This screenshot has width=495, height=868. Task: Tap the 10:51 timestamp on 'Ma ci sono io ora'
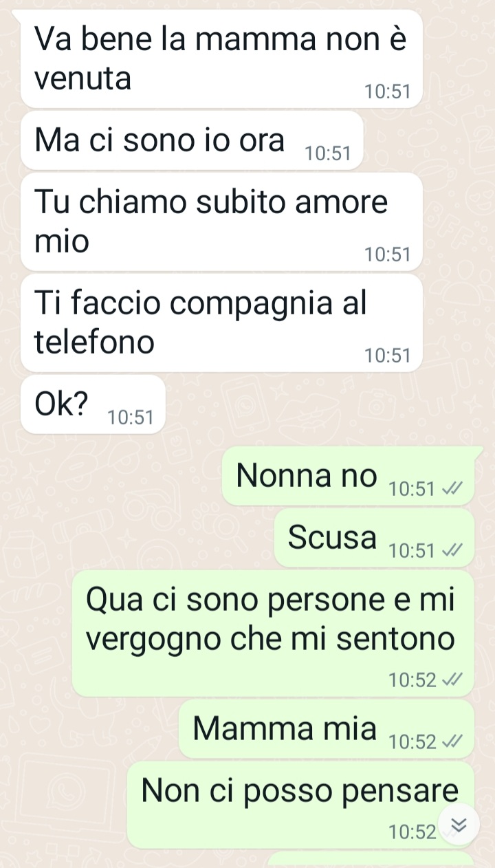click(x=328, y=153)
